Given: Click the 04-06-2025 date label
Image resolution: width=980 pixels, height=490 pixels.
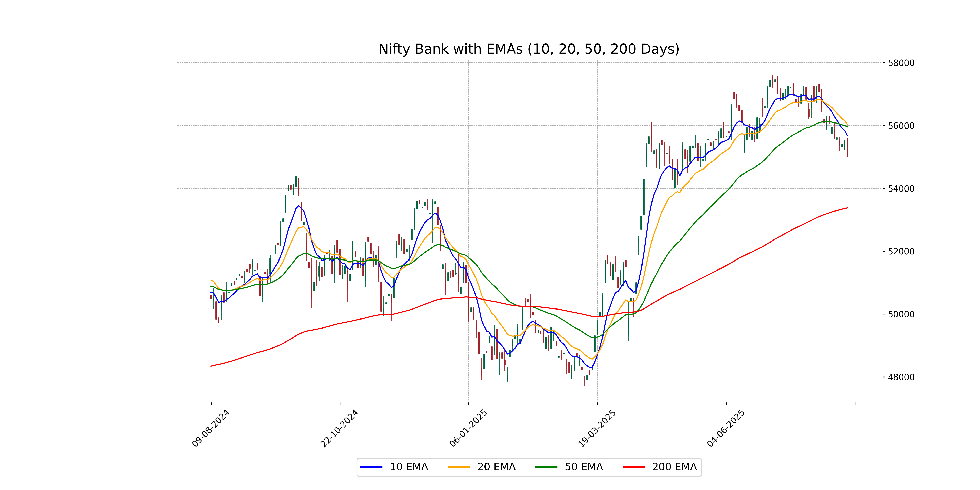Looking at the screenshot, I should [726, 428].
